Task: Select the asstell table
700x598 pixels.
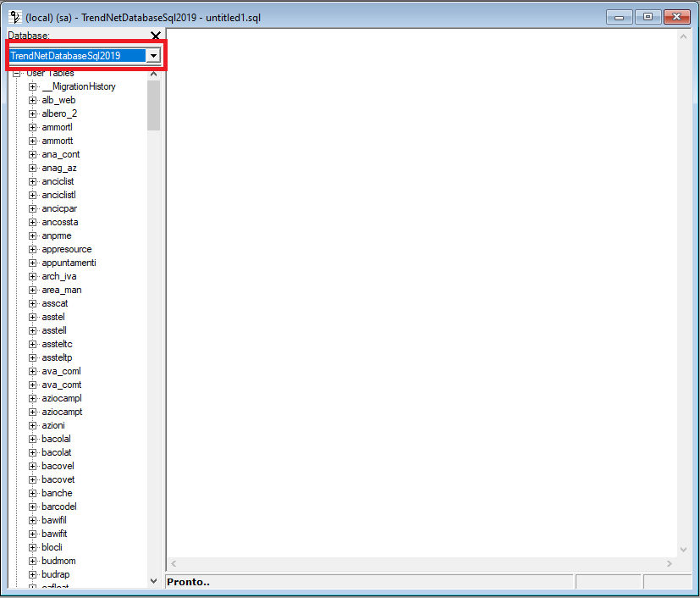Action: tap(54, 330)
